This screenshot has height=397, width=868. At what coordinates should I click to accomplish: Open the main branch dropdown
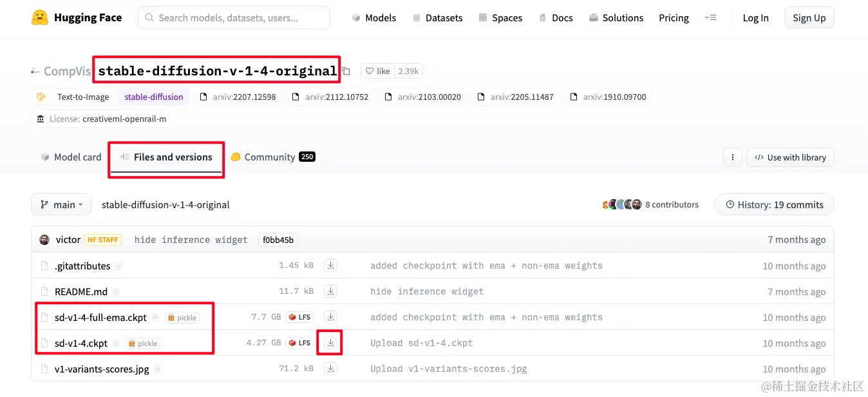61,204
